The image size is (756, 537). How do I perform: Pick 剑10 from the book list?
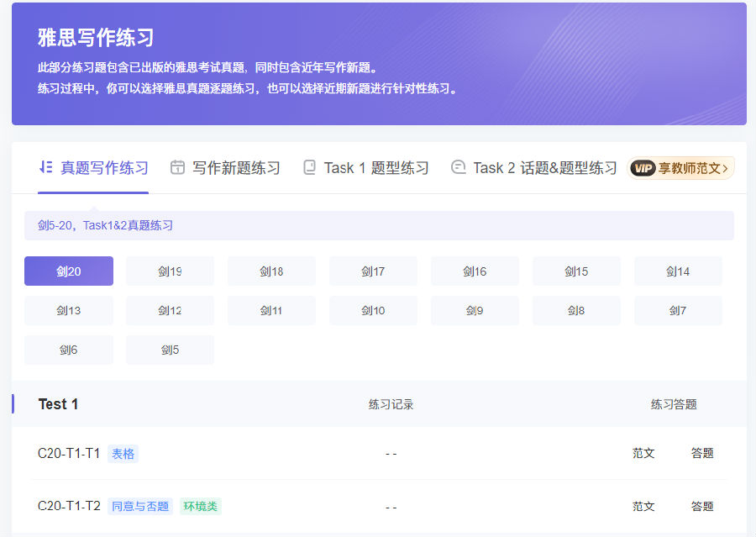(373, 311)
